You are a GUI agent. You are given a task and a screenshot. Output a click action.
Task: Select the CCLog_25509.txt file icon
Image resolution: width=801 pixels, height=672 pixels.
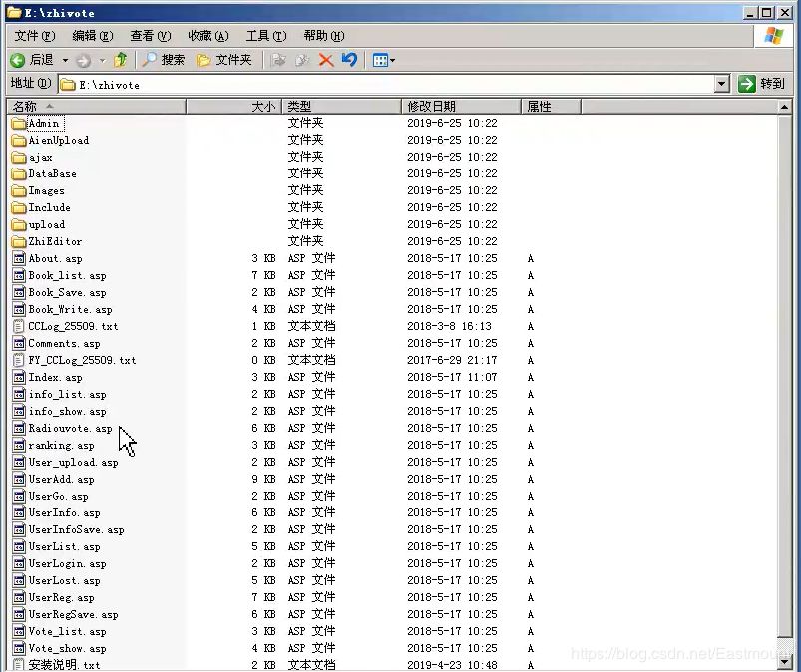(x=19, y=326)
